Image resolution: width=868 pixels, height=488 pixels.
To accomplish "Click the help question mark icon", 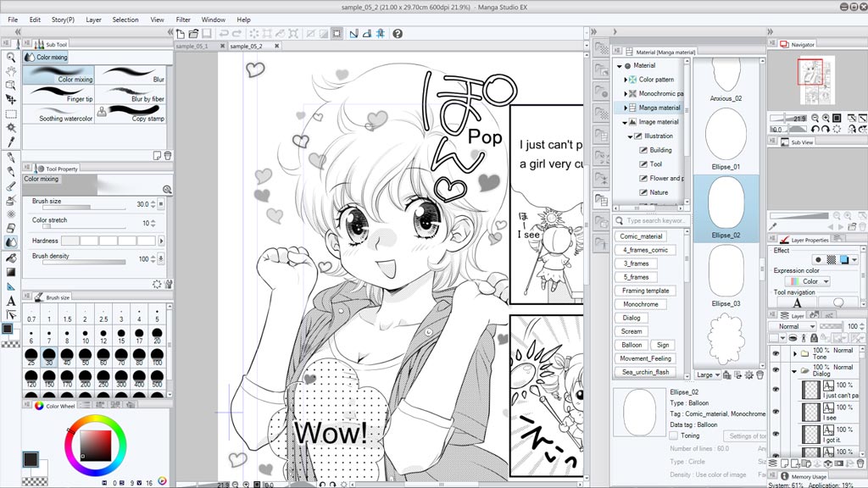I will tap(398, 34).
